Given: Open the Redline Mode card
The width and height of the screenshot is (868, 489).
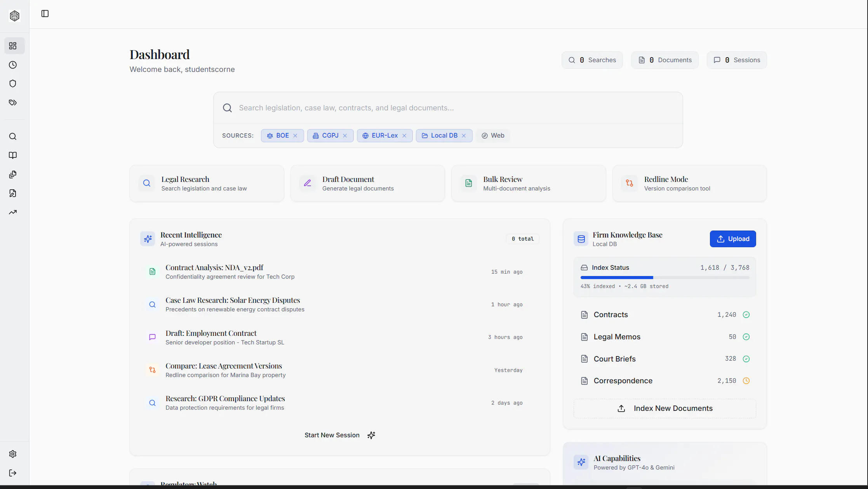Looking at the screenshot, I should (690, 183).
